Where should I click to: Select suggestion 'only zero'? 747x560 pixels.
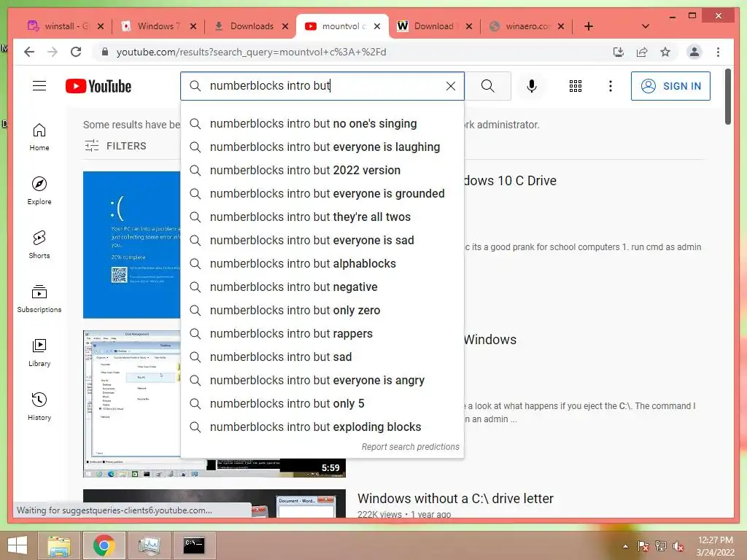[322, 311]
